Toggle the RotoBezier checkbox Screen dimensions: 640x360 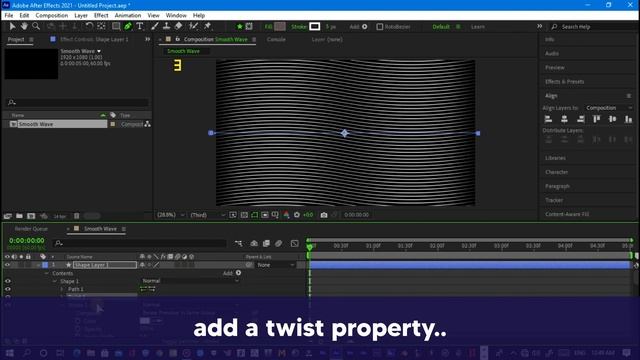click(380, 27)
